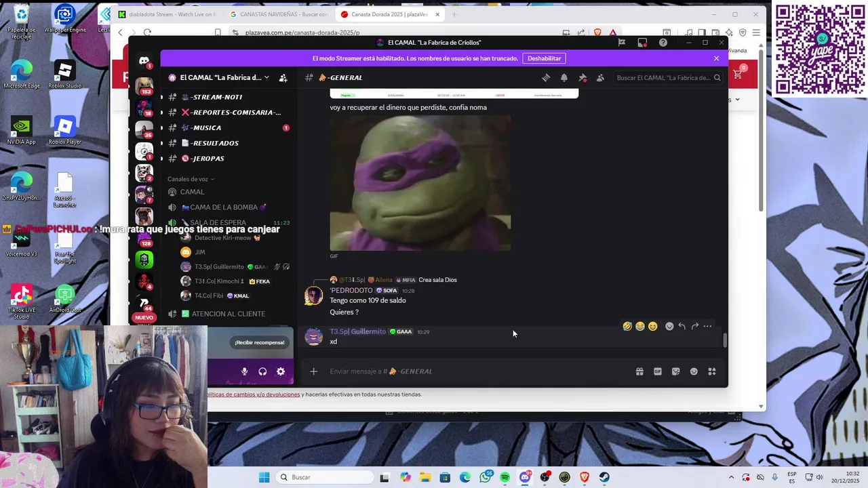Screen dimensions: 868x488
Task: Open Discord direct messages home icon
Action: 144,61
